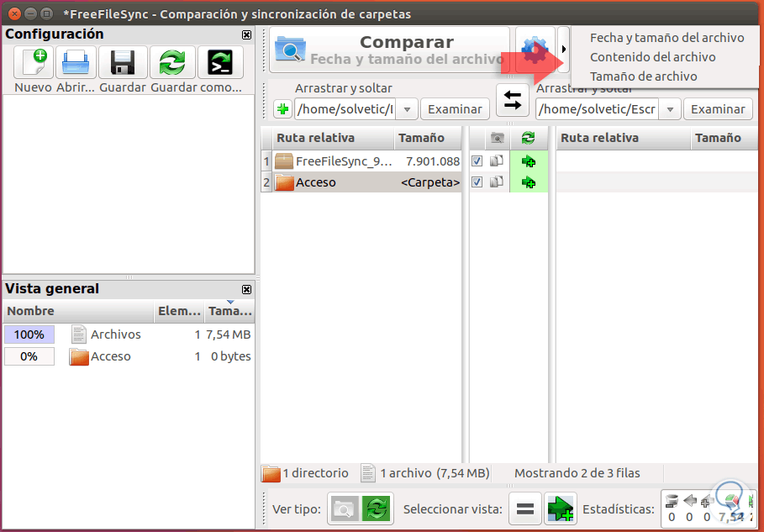This screenshot has height=532, width=764.
Task: Close the Configuración panel
Action: coord(246,34)
